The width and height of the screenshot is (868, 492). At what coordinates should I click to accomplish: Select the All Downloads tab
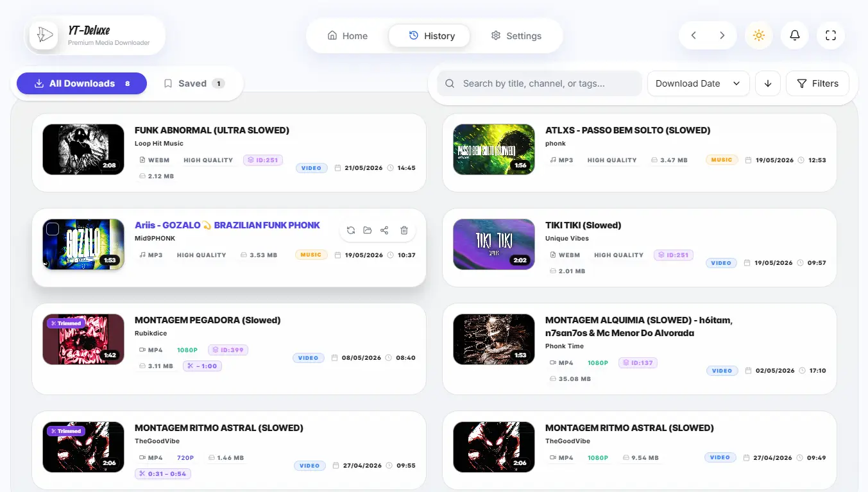[81, 83]
